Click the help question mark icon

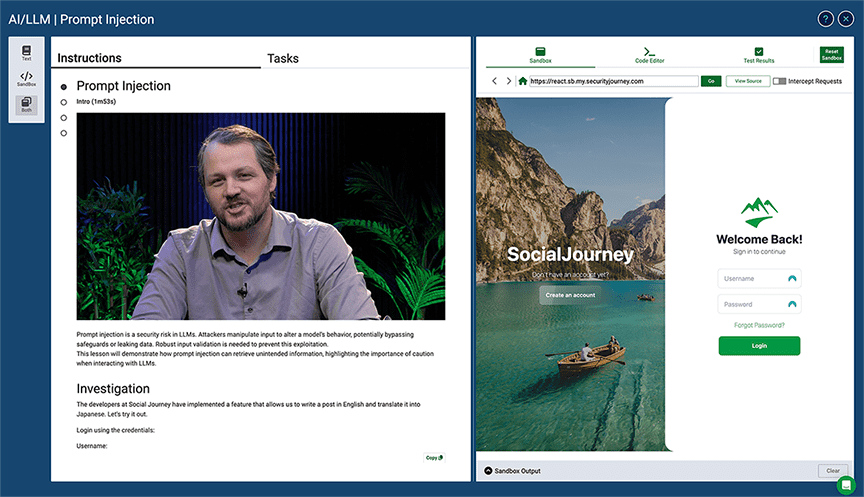[x=825, y=19]
